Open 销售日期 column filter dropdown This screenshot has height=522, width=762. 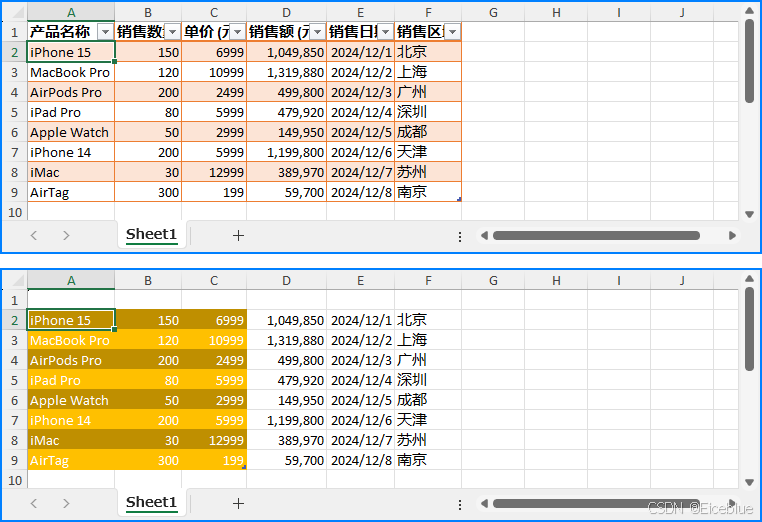(x=385, y=32)
